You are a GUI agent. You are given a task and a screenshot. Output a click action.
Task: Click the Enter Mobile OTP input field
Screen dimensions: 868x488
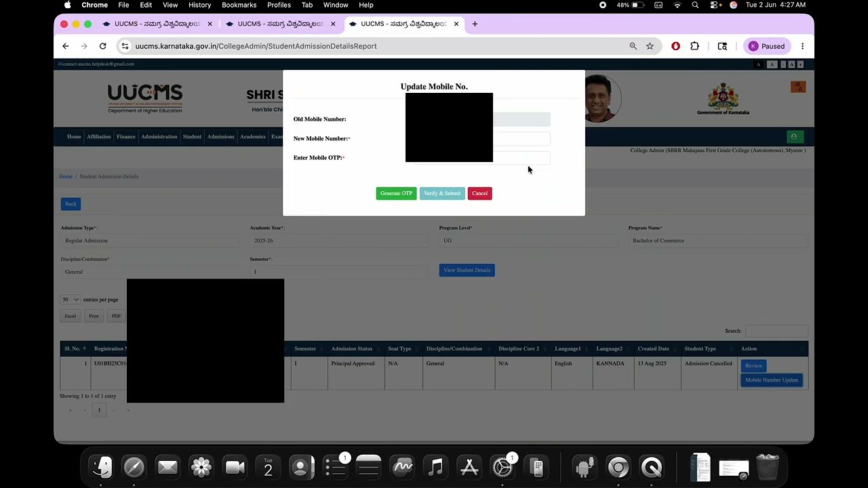(482, 157)
